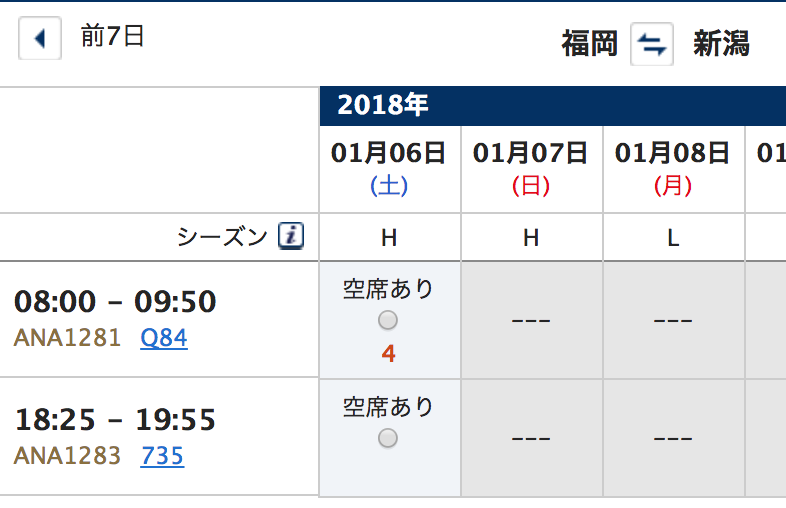786x508 pixels.
Task: Click the 08:00 – 09:50 flight time
Action: pos(115,301)
